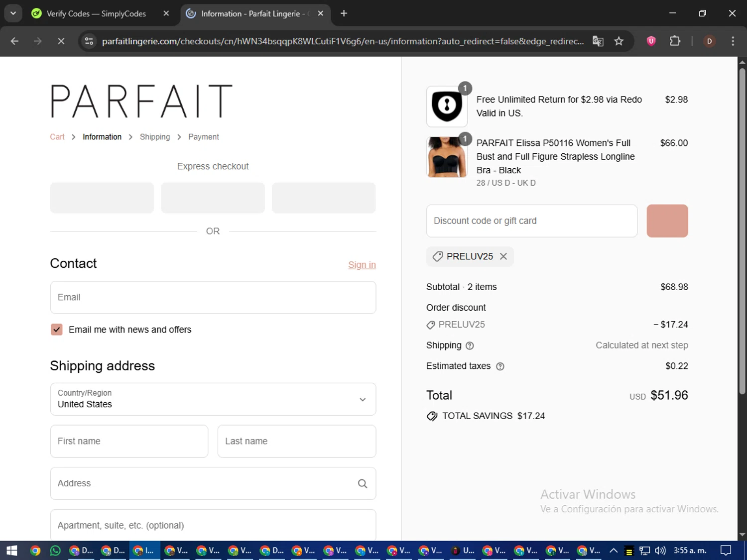The image size is (747, 560).
Task: Stop loading the page
Action: click(61, 41)
